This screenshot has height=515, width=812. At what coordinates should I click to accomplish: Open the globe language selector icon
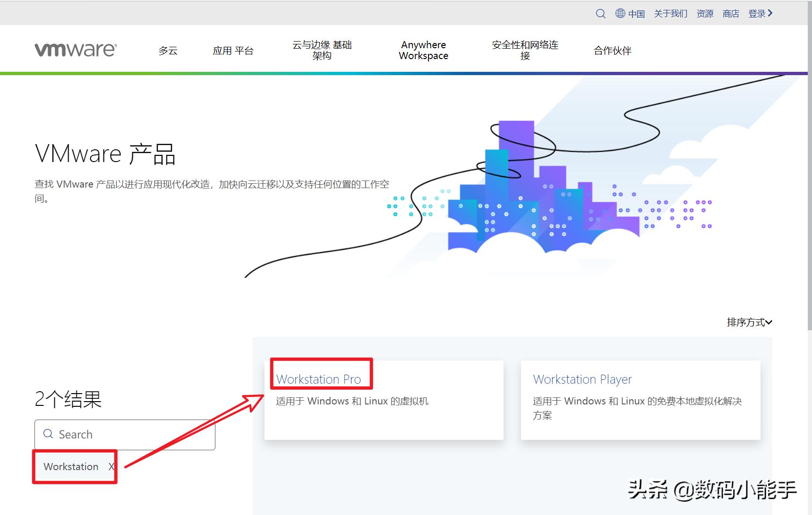tap(620, 13)
